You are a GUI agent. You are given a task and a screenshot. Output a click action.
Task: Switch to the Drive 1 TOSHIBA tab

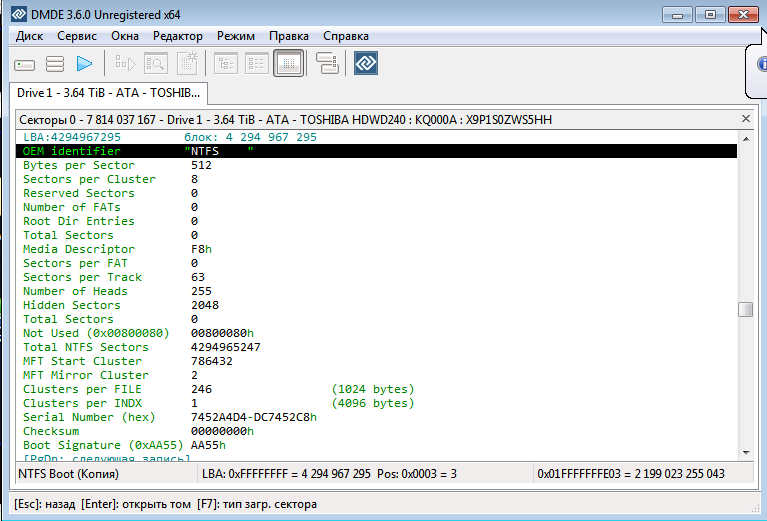tap(108, 93)
